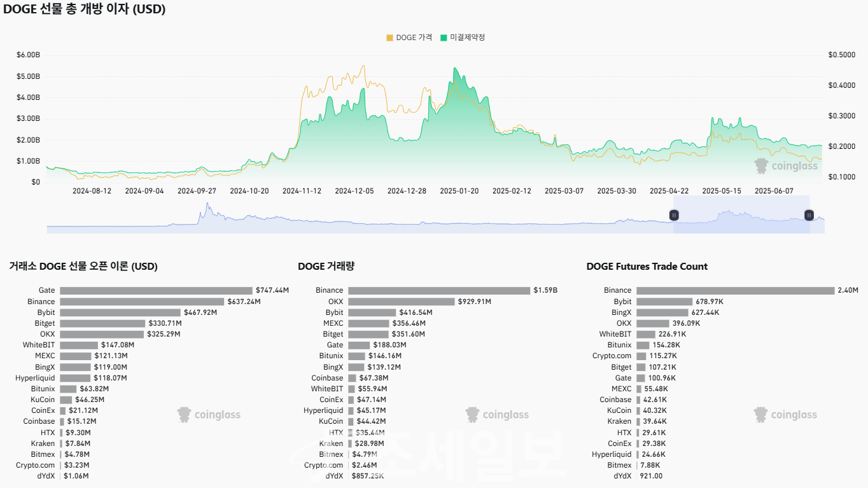Click the yellow DOGE 가격 legend swatch
Image resolution: width=868 pixels, height=488 pixels.
click(x=389, y=38)
